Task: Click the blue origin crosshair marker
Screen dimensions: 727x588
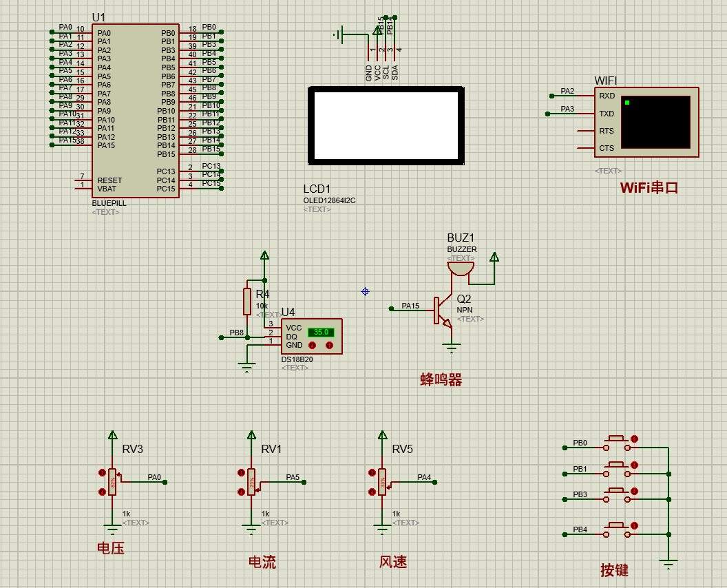Action: click(x=365, y=292)
